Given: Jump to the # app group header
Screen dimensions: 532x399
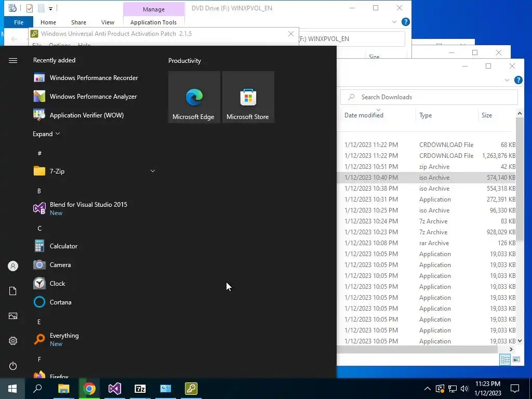Looking at the screenshot, I should 39,153.
